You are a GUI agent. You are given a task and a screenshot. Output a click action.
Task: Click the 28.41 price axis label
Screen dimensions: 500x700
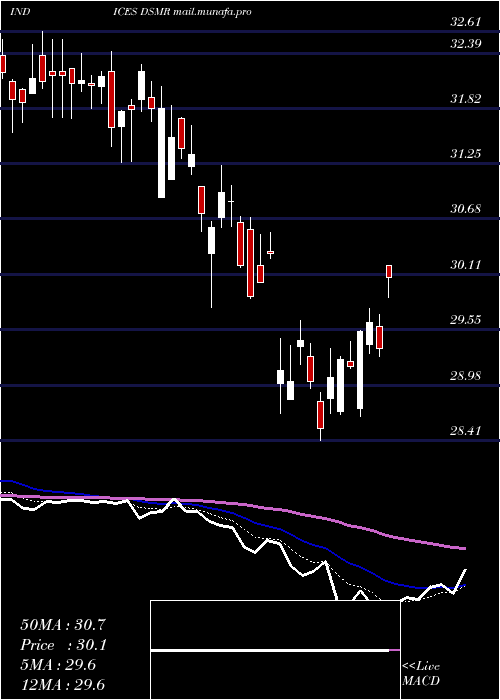[x=466, y=431]
